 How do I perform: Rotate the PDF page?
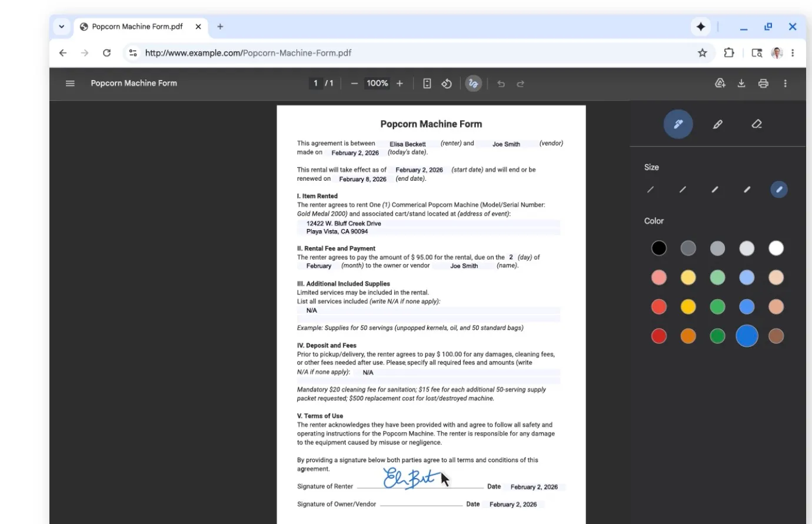pyautogui.click(x=447, y=83)
